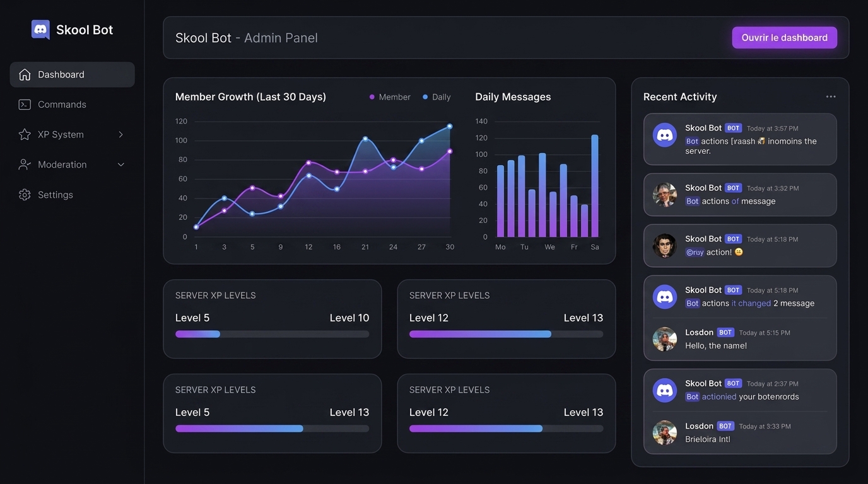Follow the 'it changed' link in the activity message
This screenshot has height=484, width=868.
pyautogui.click(x=751, y=303)
